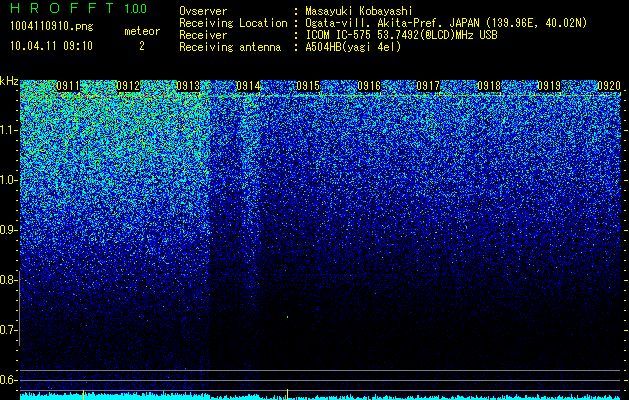Click the 1.1 frequency axis label
Screen dimensions: 629x400
tap(8, 130)
